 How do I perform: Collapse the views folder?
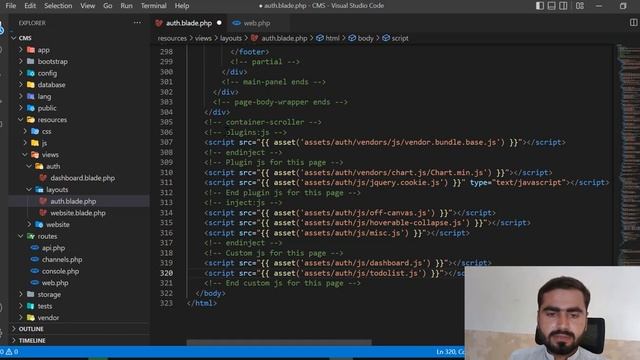(x=50, y=155)
